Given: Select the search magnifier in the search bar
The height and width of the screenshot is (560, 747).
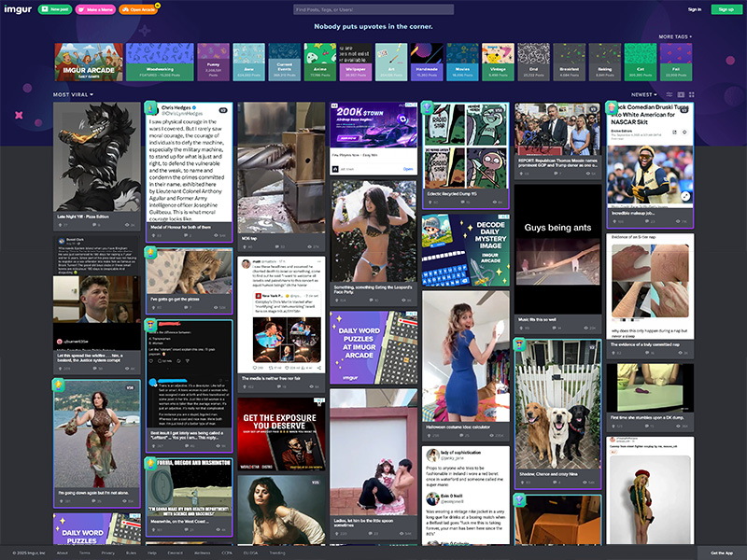Looking at the screenshot, I should tap(451, 9).
